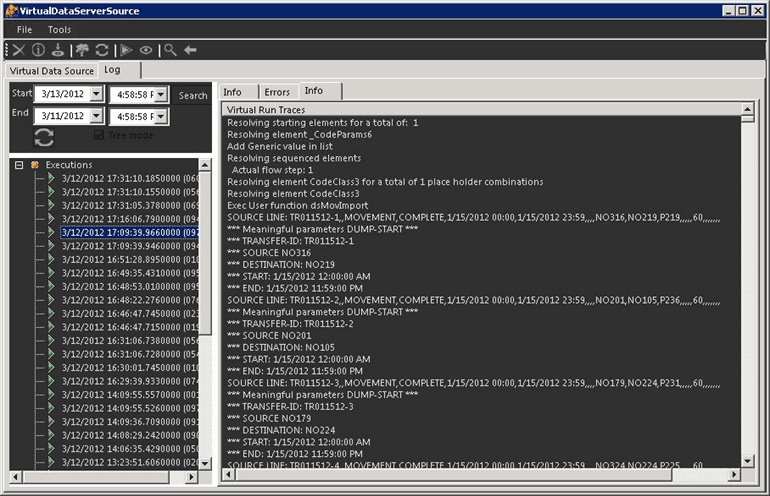The image size is (770, 496).
Task: Click the tree toolbar icon
Action: [x=82, y=50]
